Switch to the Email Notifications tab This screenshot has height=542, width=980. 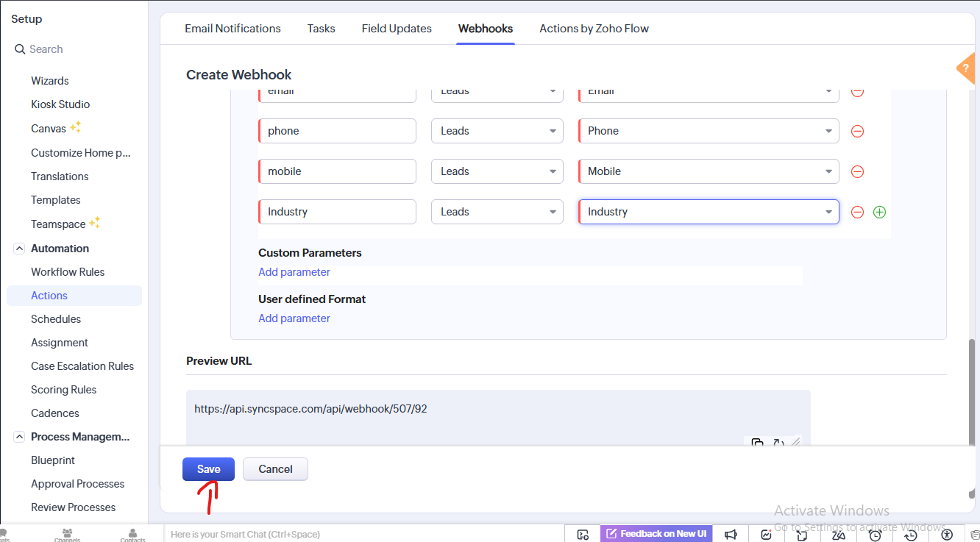[232, 29]
